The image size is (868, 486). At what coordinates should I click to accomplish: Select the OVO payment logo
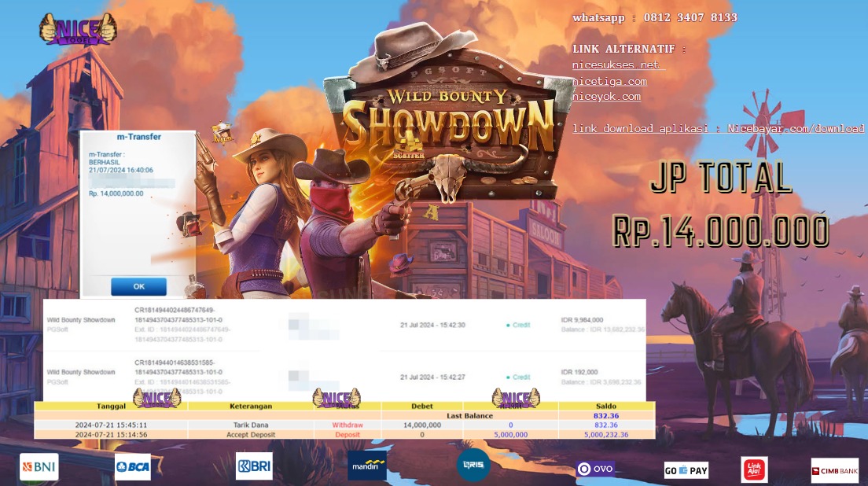click(x=595, y=469)
